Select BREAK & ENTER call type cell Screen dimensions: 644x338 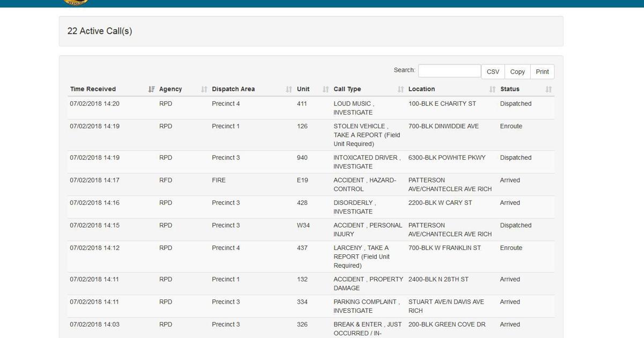[x=368, y=328]
